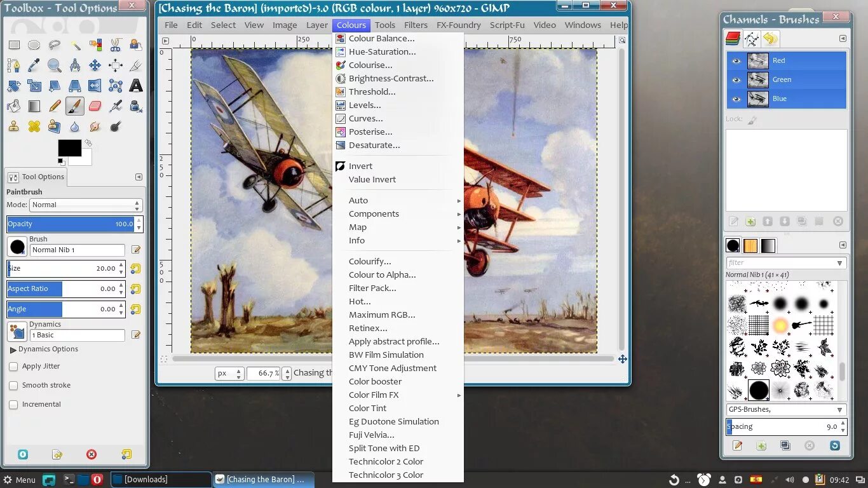The height and width of the screenshot is (488, 868).
Task: Click the brush filter input field
Action: pos(780,263)
